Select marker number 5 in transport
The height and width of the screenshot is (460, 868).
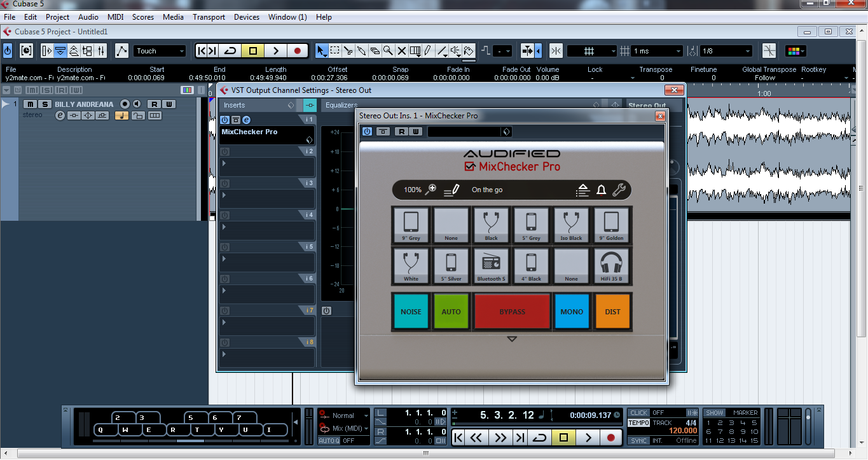coord(754,422)
